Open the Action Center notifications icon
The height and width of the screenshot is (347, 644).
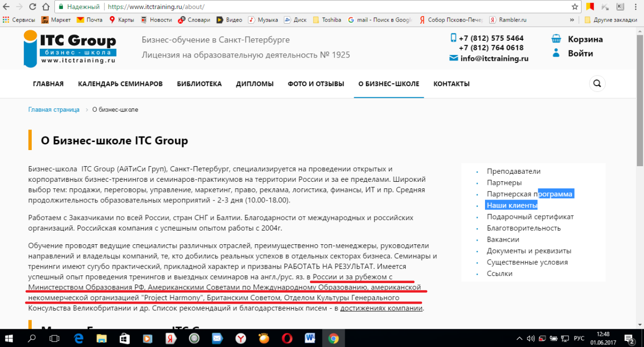(x=630, y=338)
